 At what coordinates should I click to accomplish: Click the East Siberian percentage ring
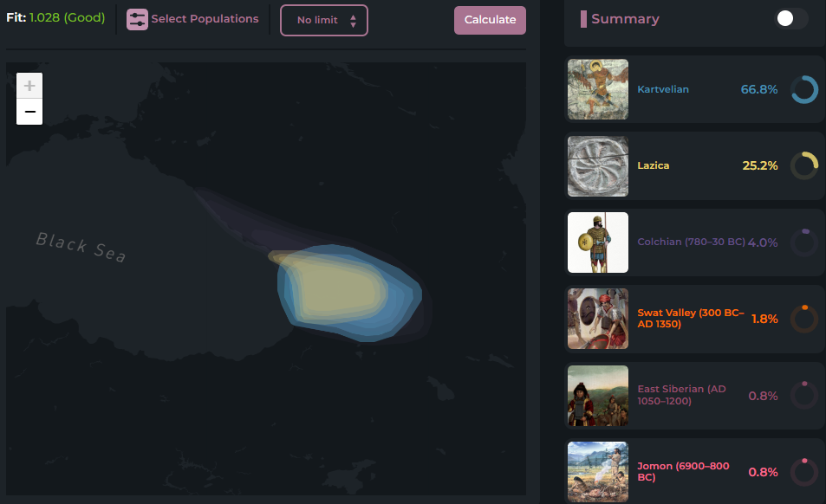coord(804,396)
